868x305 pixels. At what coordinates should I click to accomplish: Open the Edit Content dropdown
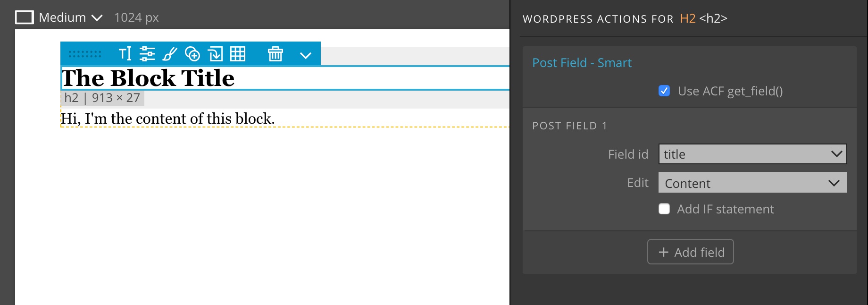click(x=752, y=183)
